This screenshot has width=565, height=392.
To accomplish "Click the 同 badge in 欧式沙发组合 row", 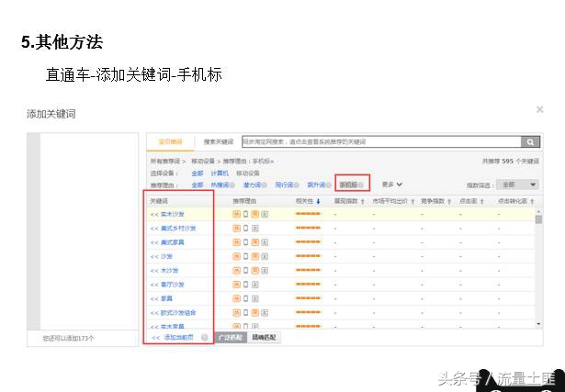I will pyautogui.click(x=255, y=312).
